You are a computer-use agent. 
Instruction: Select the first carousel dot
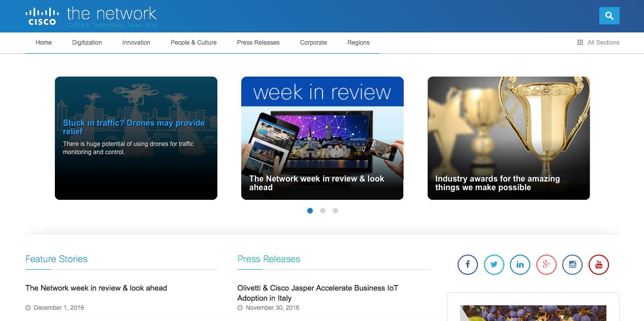310,211
